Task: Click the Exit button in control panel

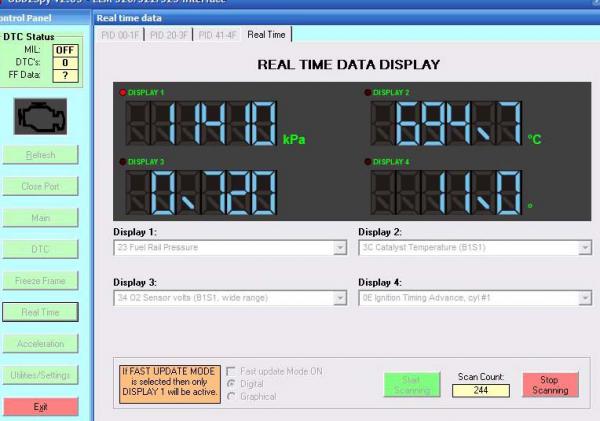Action: pos(41,406)
